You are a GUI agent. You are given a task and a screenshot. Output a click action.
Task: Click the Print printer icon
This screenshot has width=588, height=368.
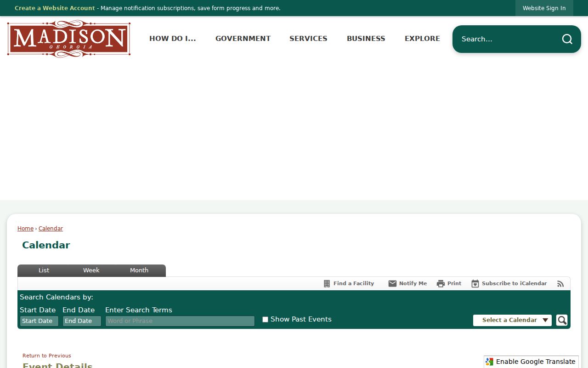click(x=441, y=284)
